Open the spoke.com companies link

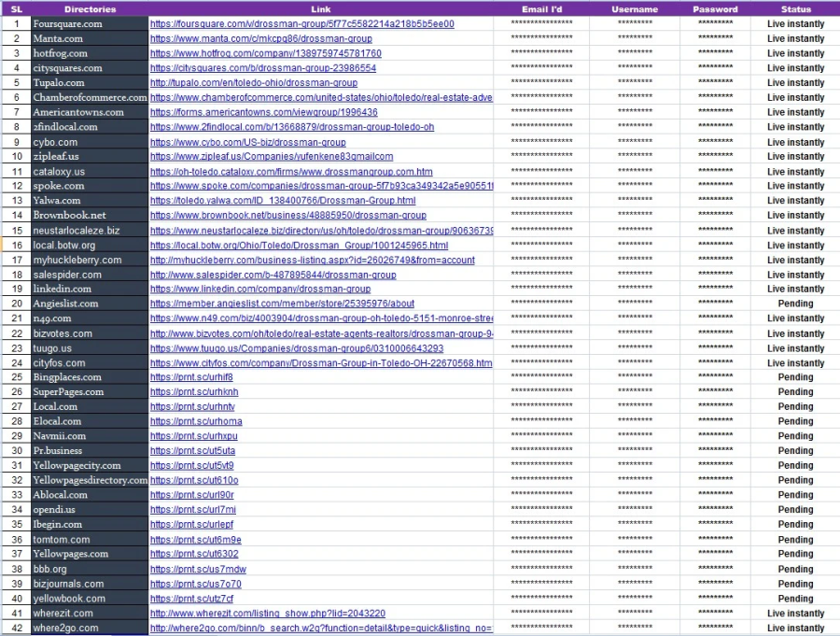(321, 186)
